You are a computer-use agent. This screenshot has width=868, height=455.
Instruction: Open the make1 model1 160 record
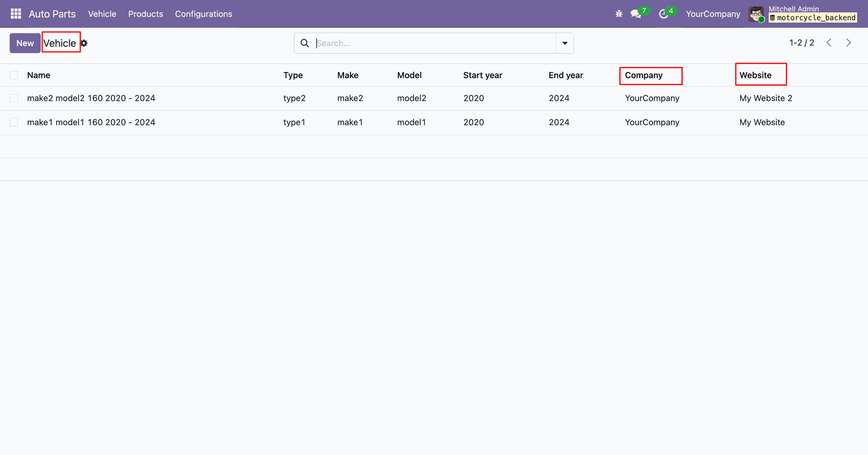coord(91,122)
